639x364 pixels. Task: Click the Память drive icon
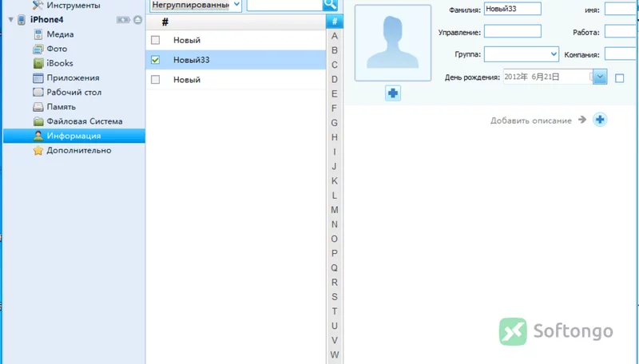38,107
